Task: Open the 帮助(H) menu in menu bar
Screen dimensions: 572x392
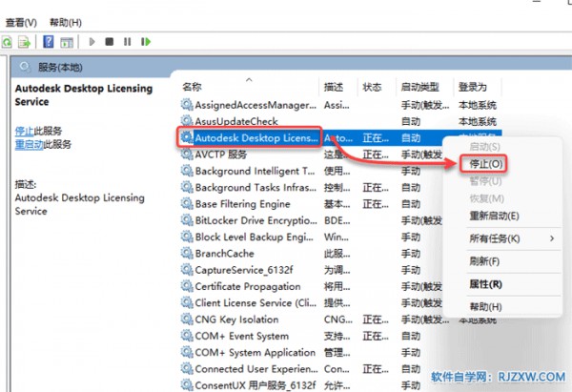Action: [66, 23]
